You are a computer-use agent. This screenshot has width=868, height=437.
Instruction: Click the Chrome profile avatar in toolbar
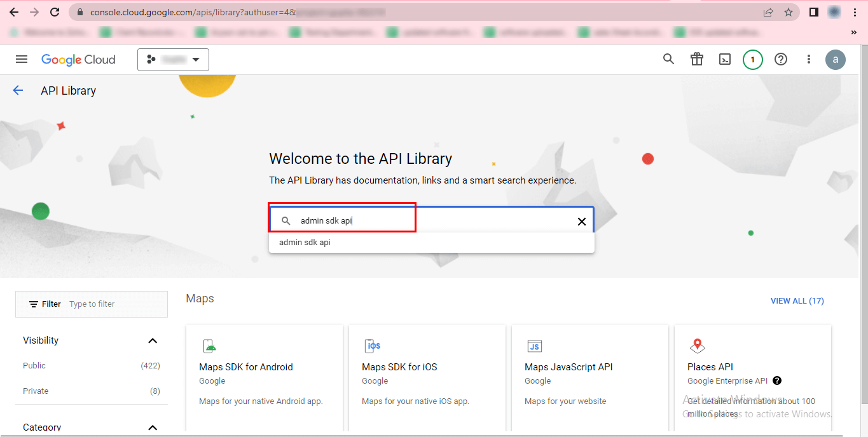pyautogui.click(x=835, y=12)
